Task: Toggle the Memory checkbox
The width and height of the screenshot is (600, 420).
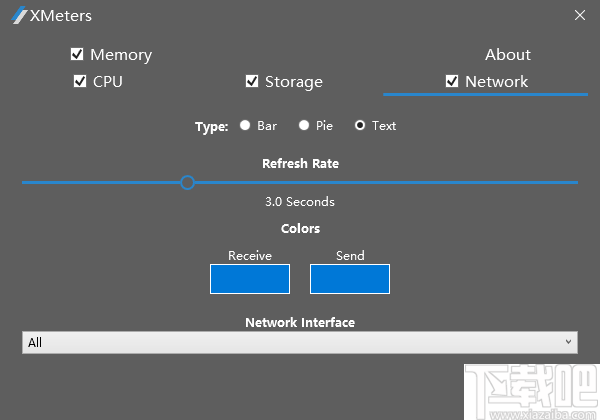Action: 77,54
